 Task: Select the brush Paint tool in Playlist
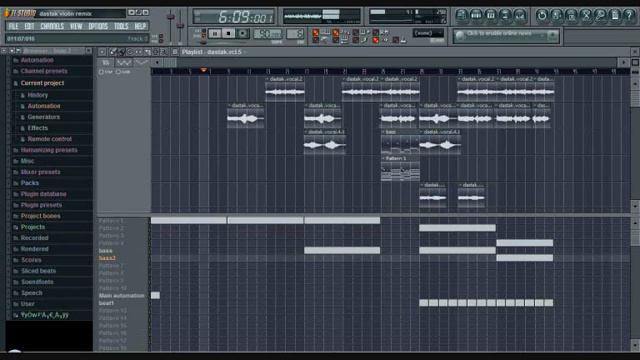[121, 52]
